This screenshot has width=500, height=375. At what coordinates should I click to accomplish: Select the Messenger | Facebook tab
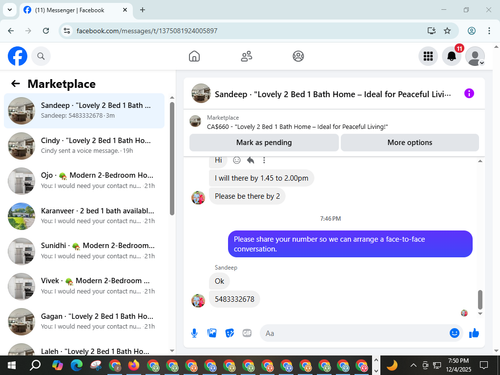pos(76,10)
